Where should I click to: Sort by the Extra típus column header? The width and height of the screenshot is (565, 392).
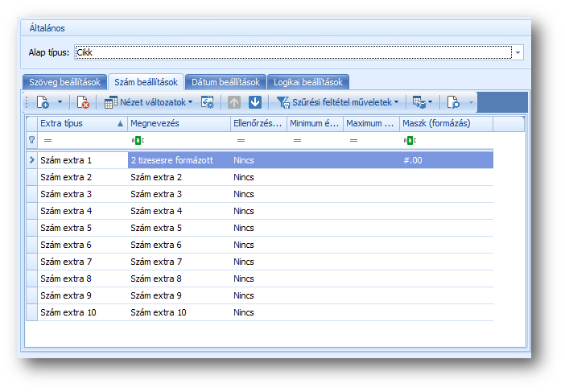coord(81,123)
